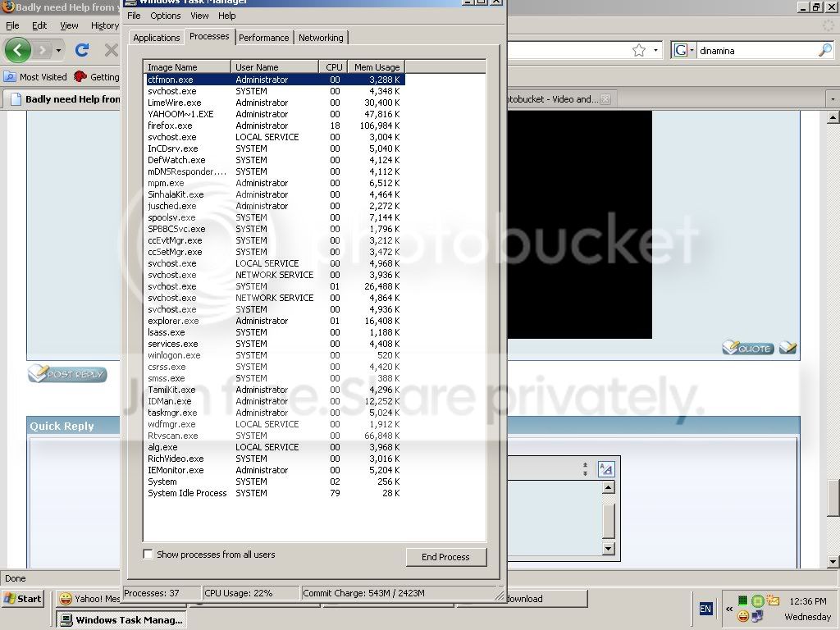Viewport: 840px width, 630px height.
Task: Select the Processes tab
Action: 209,36
